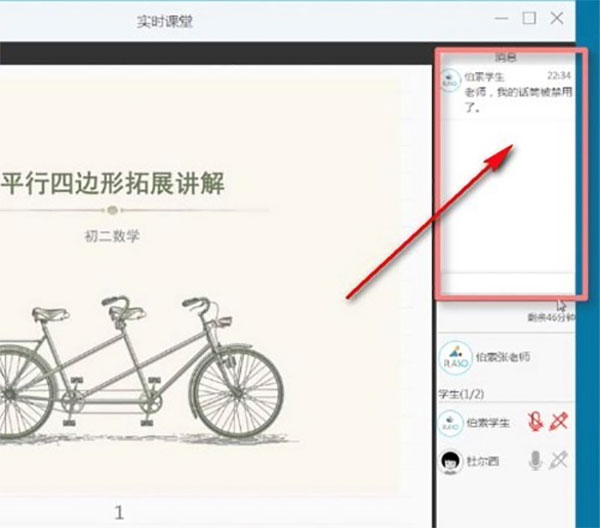The height and width of the screenshot is (528, 600).
Task: Open the 消息 panel header
Action: click(x=506, y=57)
